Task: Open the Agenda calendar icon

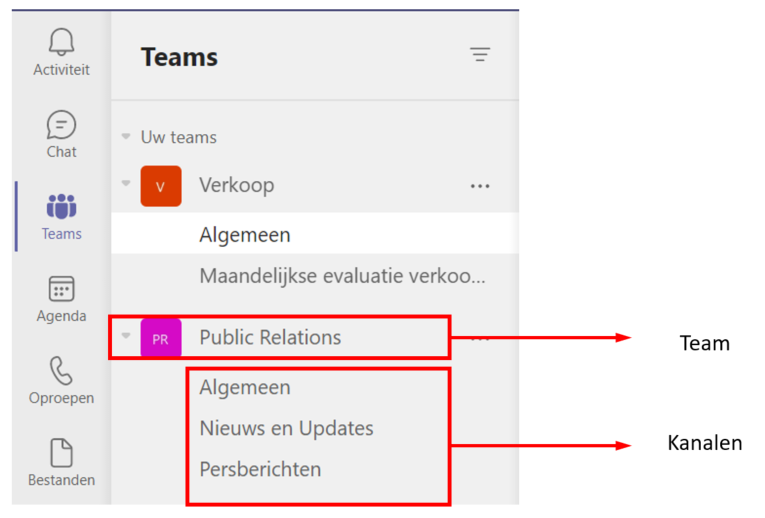Action: 61,288
